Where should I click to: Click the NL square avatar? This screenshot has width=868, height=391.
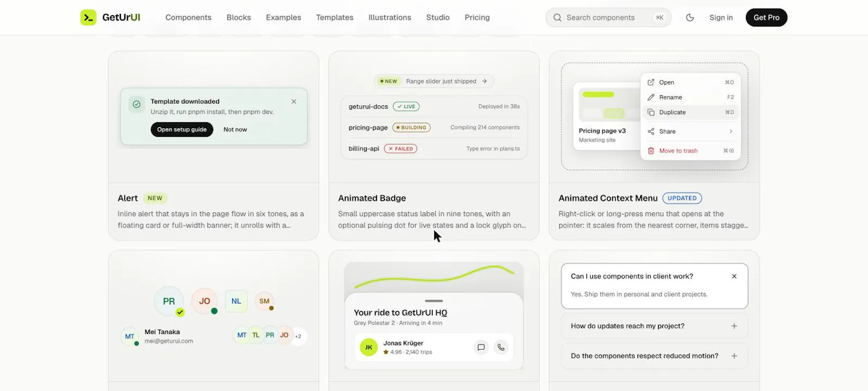(236, 301)
